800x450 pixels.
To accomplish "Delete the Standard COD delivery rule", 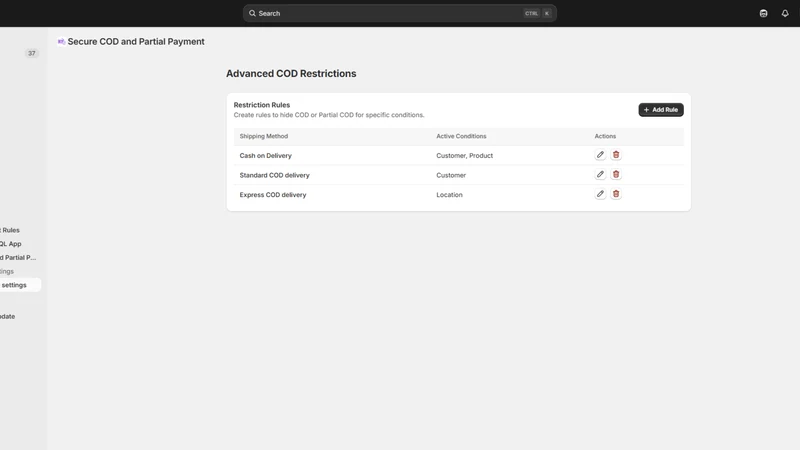I will pos(616,174).
